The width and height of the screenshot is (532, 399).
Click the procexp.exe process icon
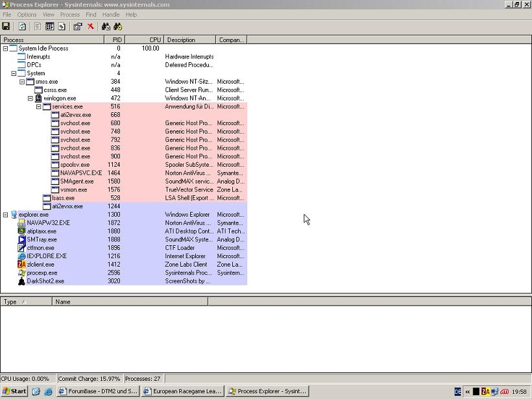(21, 272)
